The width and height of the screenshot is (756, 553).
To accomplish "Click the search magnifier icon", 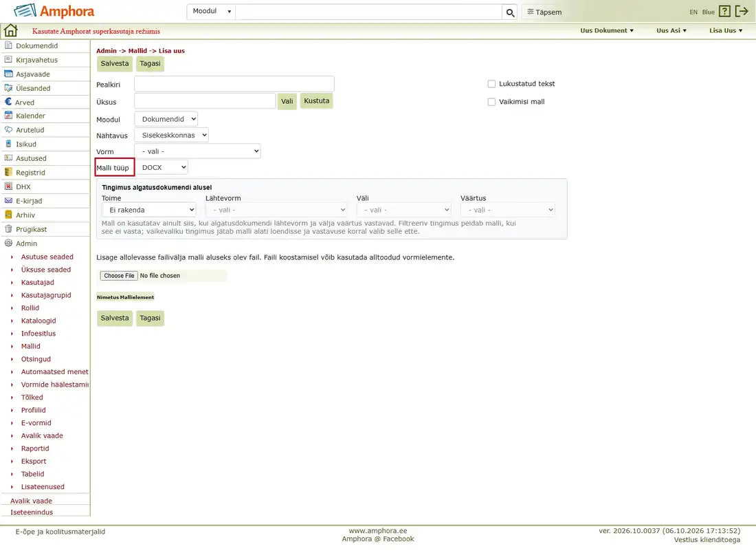I will coord(510,12).
